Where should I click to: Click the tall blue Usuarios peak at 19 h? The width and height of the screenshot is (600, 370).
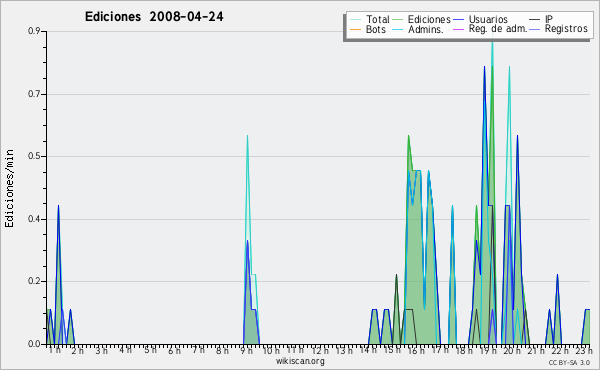tap(484, 67)
